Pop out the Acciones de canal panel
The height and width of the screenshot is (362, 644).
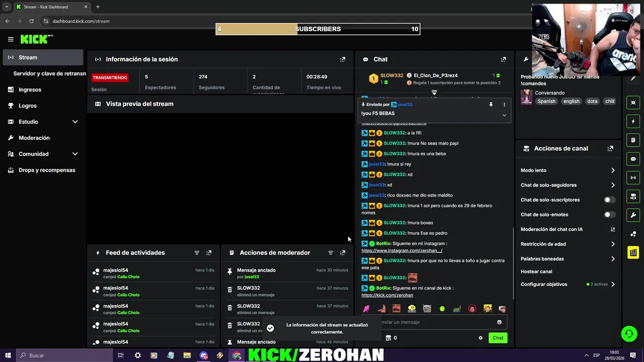(x=610, y=149)
